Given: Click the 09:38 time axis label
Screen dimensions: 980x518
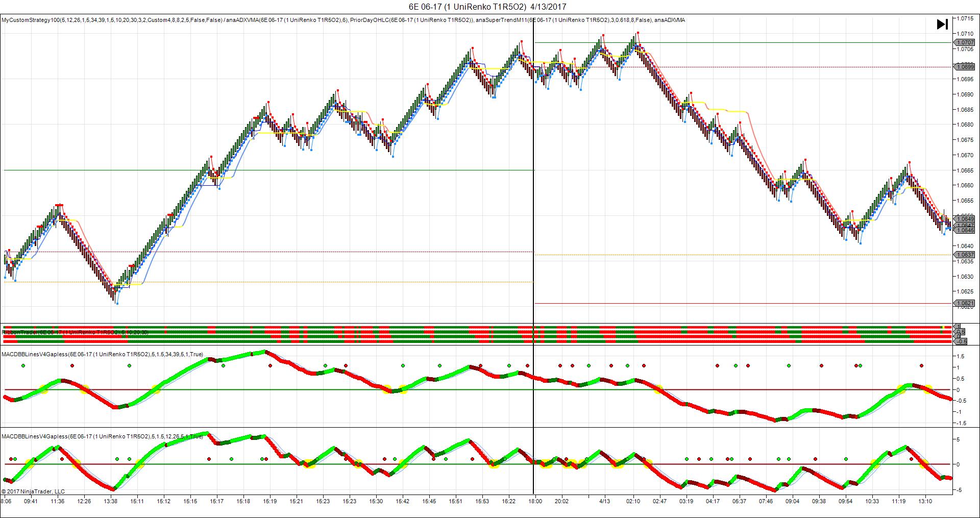Looking at the screenshot, I should (x=819, y=501).
